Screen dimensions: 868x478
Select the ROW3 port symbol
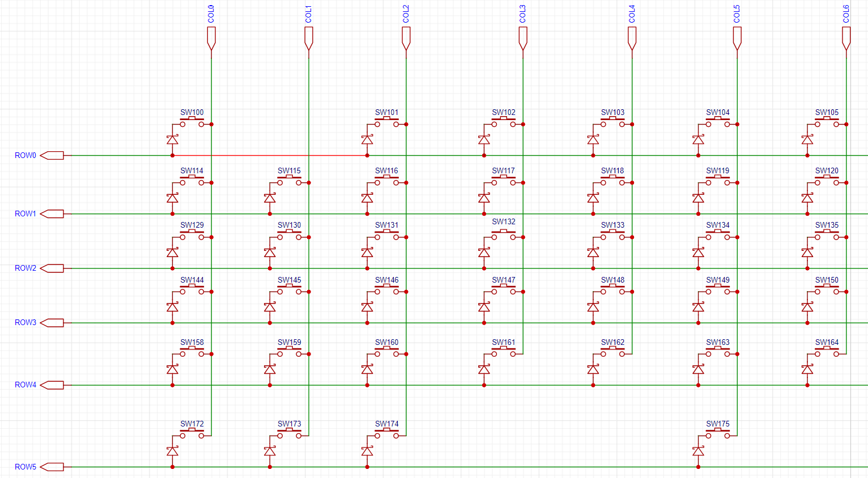[52, 323]
